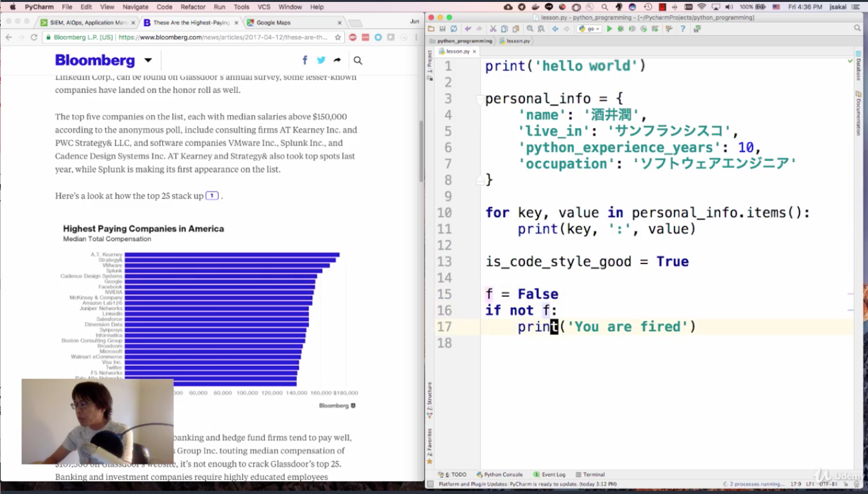
Task: Start debugging with the bug icon
Action: 620,29
